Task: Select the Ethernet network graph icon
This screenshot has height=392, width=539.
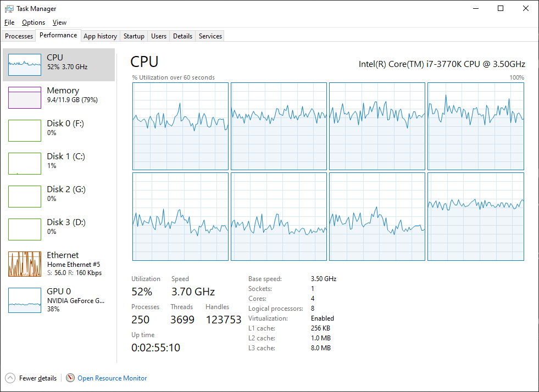Action: (x=25, y=264)
